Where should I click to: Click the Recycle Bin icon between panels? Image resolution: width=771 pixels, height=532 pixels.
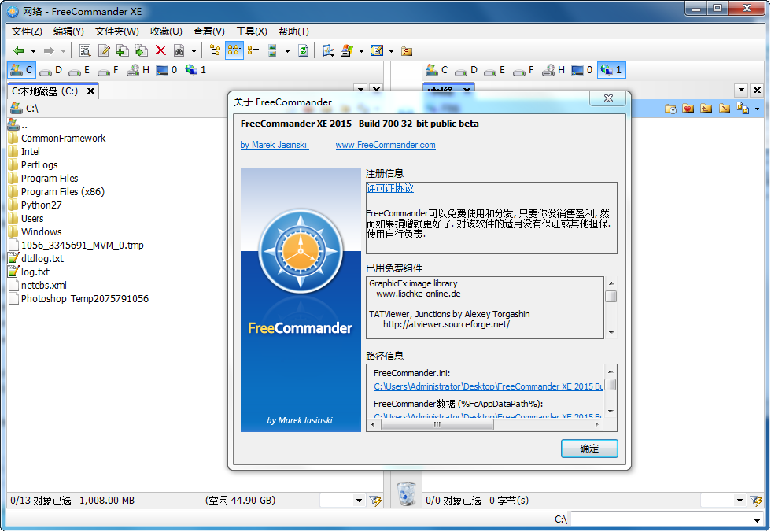407,493
